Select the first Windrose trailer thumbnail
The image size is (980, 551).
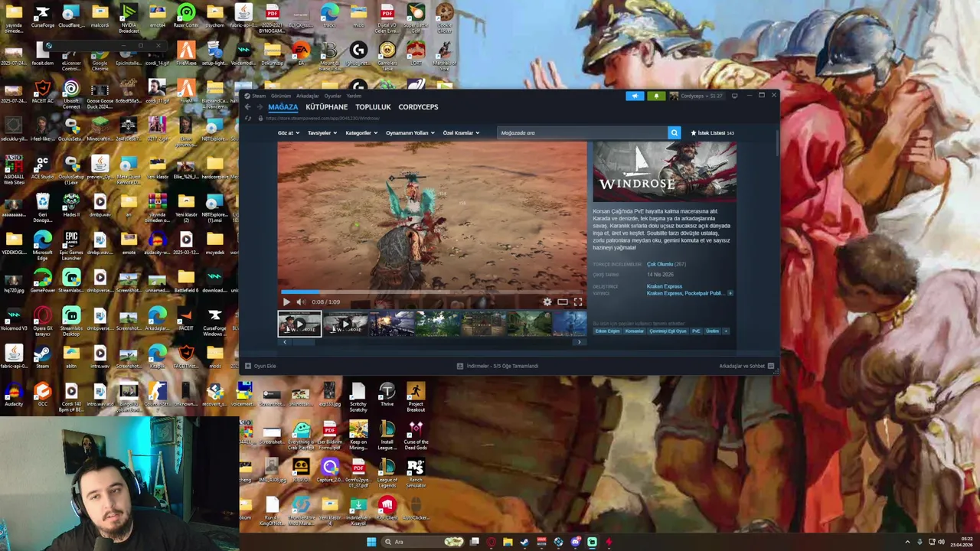[x=299, y=324]
